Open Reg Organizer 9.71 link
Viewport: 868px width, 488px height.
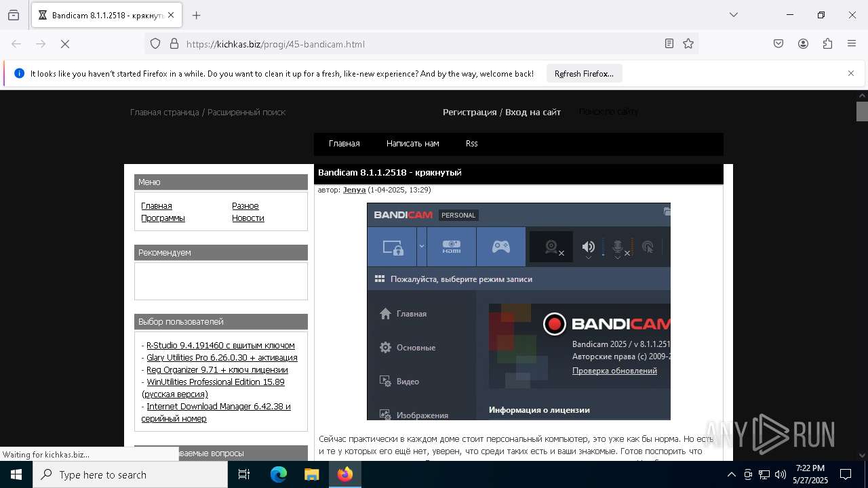click(217, 370)
